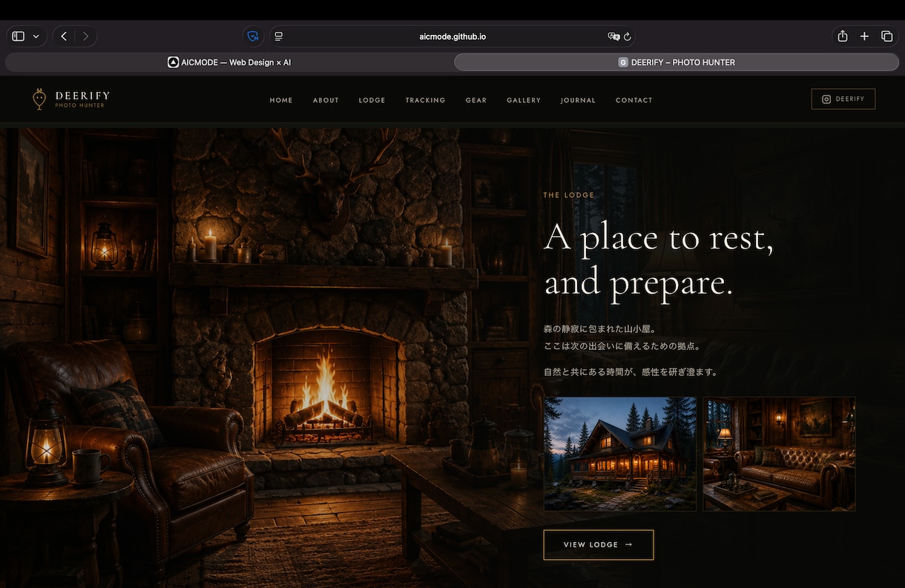This screenshot has height=588, width=905.
Task: Open the GALLERY nav item
Action: [524, 100]
